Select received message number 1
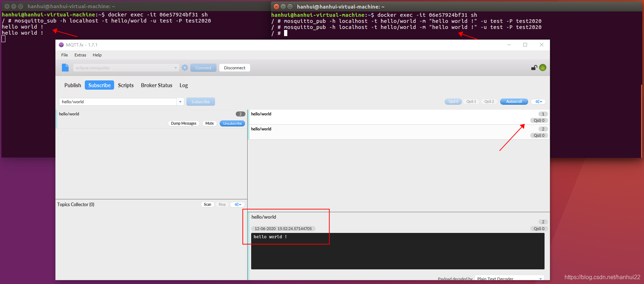 399,117
